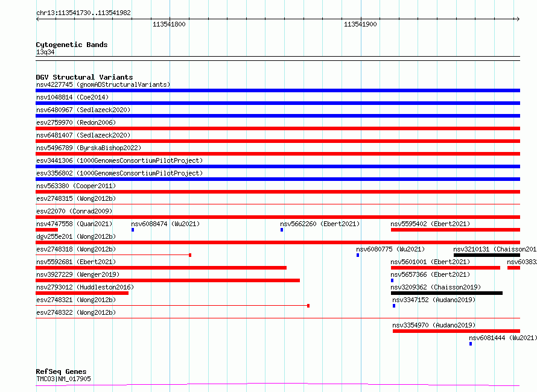Open nsv6080775 (Wu2021) variant label

tap(390, 249)
